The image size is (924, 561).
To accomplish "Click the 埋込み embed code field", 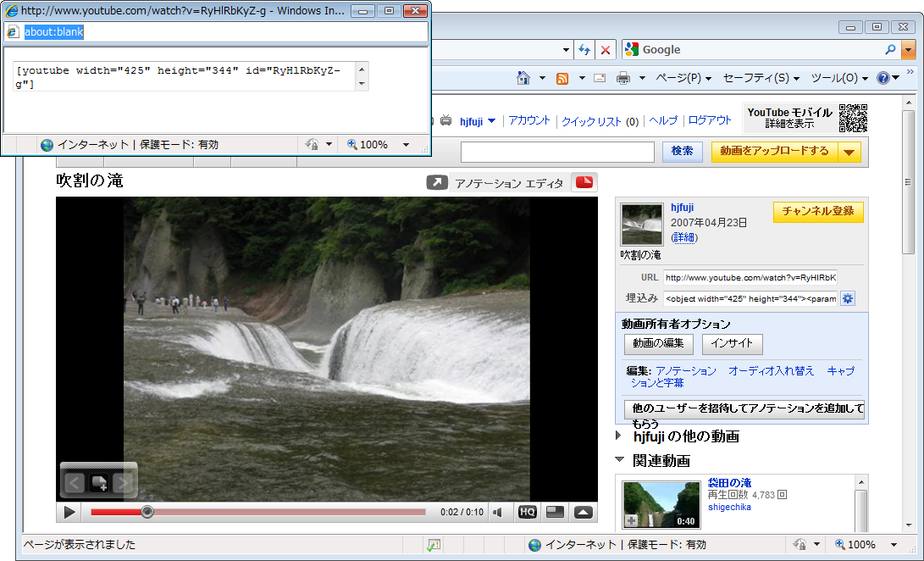I will pyautogui.click(x=750, y=298).
